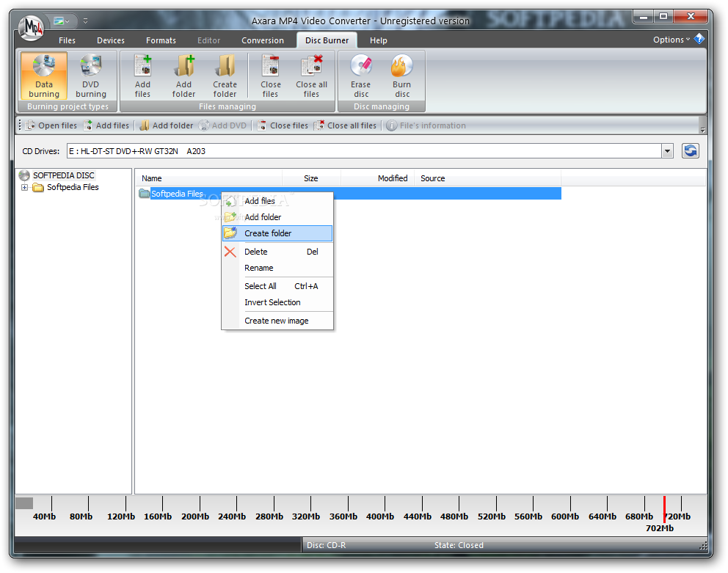Switch to the Files tab

[x=67, y=40]
